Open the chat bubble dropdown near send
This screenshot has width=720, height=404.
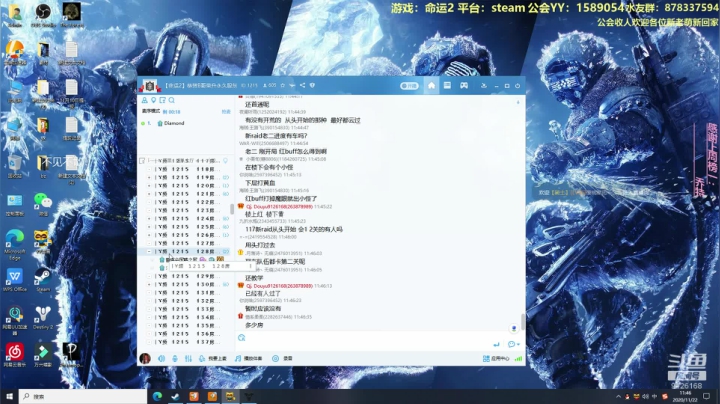point(513,344)
